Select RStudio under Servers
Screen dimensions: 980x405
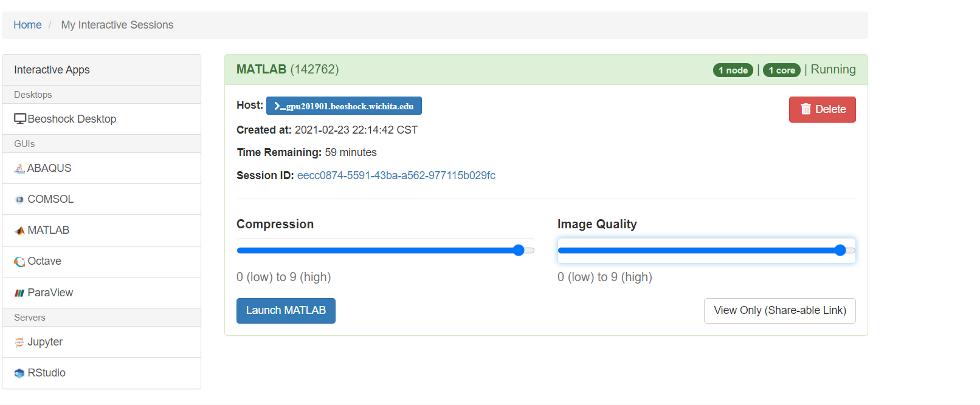point(102,373)
